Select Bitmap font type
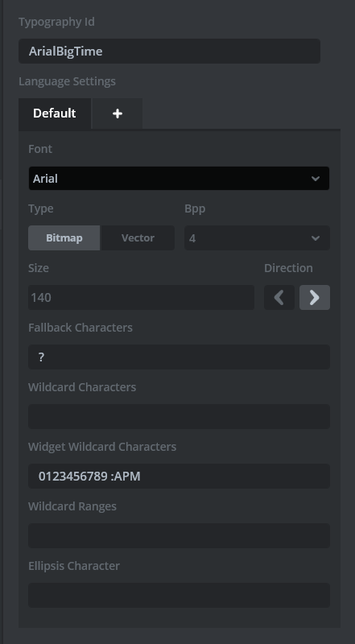This screenshot has height=644, width=355. (64, 237)
